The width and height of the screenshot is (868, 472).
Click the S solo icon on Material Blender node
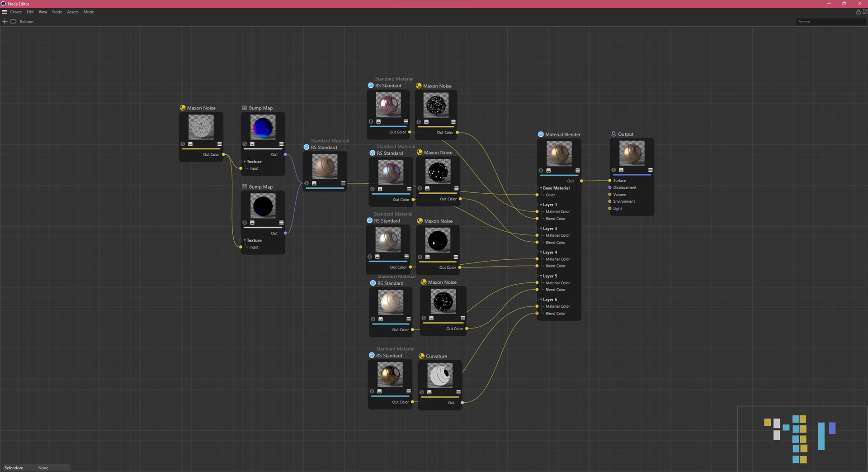point(541,170)
